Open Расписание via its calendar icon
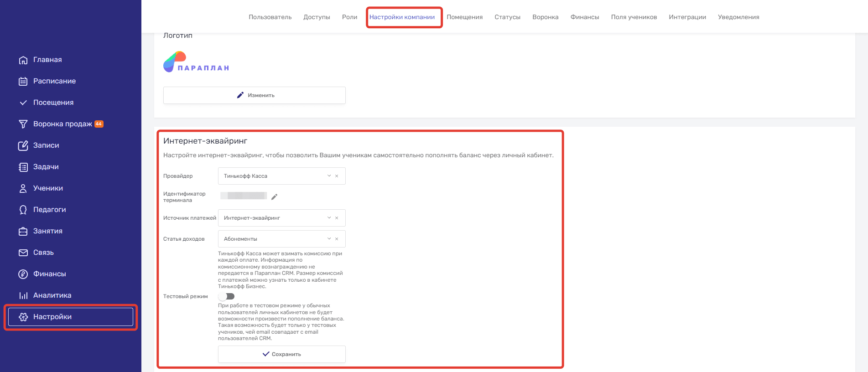 23,82
